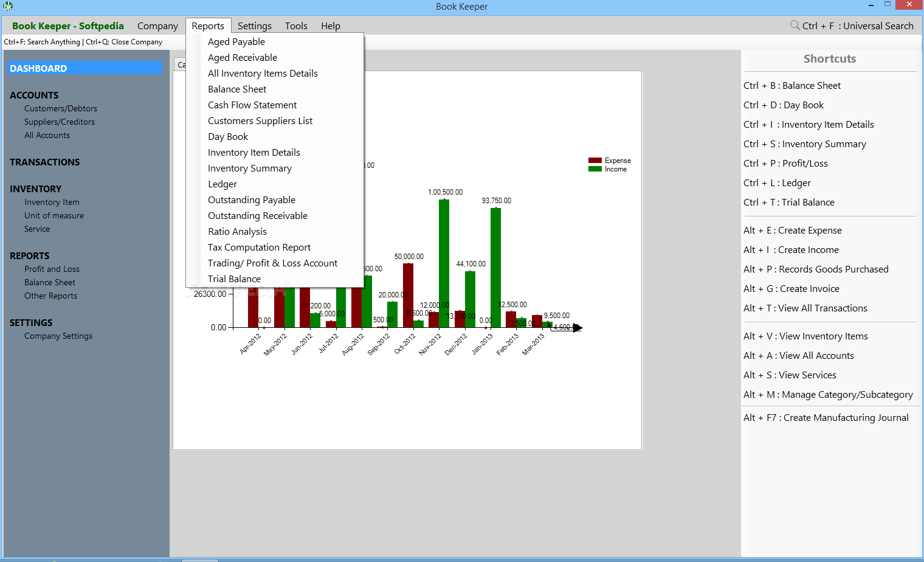Click Alt + S View Services shortcut
The image size is (924, 562).
pos(790,375)
